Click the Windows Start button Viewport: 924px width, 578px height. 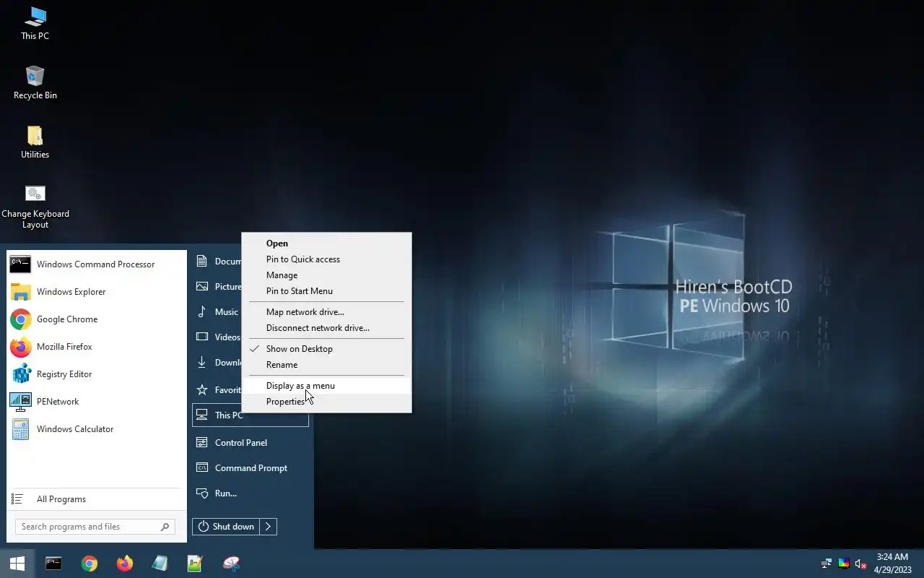click(x=17, y=564)
